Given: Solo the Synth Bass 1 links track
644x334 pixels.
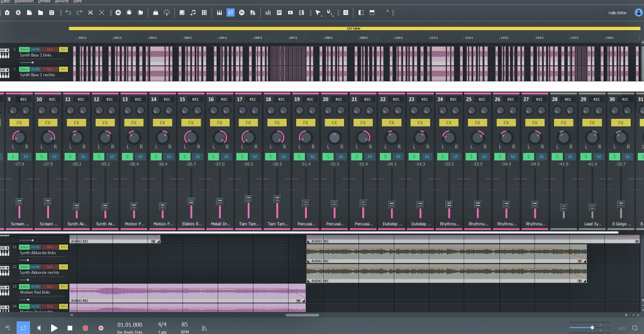Looking at the screenshot, I should click(24, 49).
